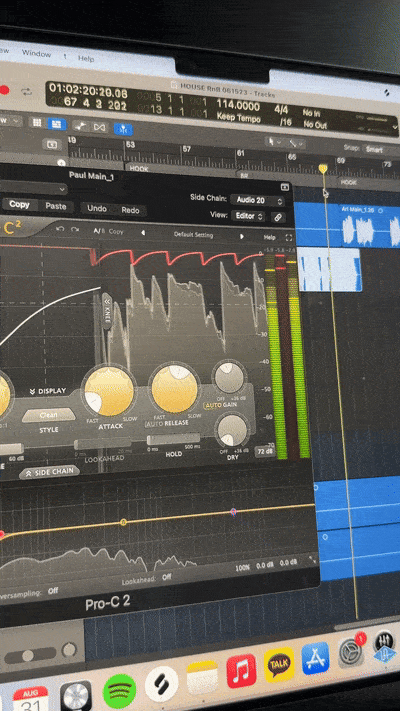
Task: Open the View Editor dropdown
Action: click(x=248, y=216)
